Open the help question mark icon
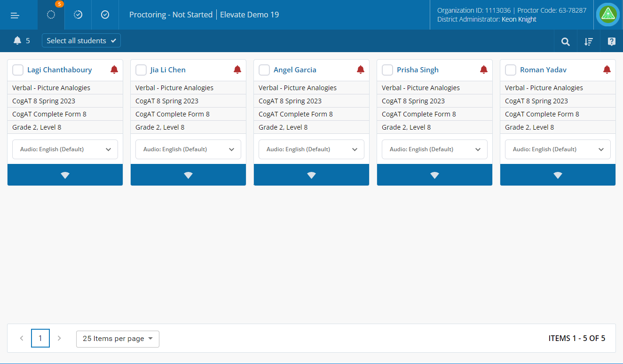The width and height of the screenshot is (623, 364). [611, 41]
